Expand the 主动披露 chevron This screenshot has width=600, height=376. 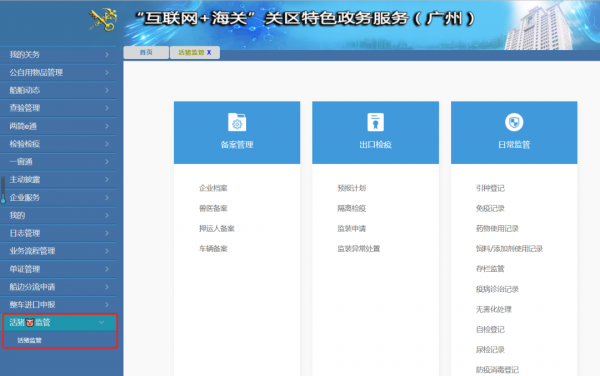(107, 179)
